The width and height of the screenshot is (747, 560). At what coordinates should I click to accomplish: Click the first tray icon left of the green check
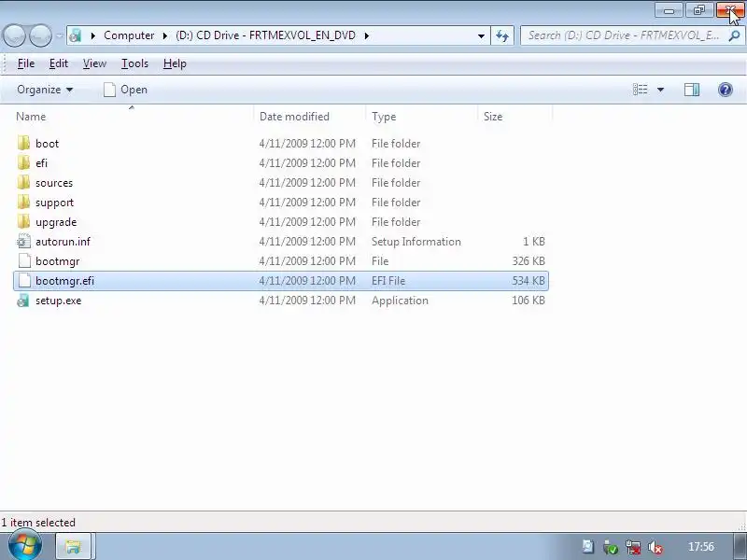pyautogui.click(x=587, y=547)
